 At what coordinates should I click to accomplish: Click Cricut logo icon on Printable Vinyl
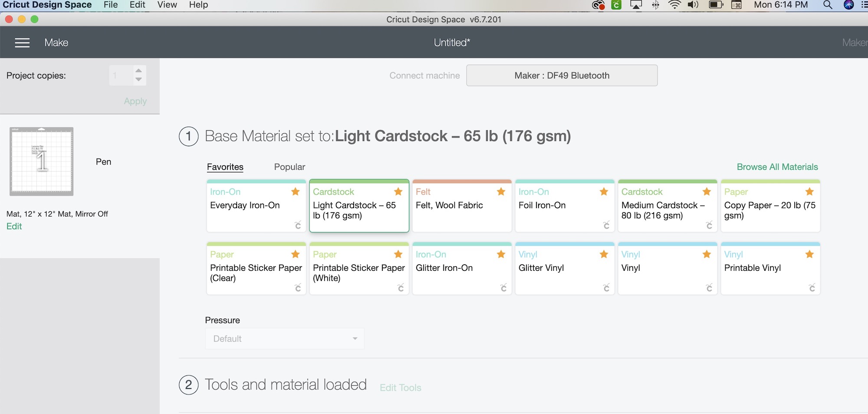click(x=812, y=287)
